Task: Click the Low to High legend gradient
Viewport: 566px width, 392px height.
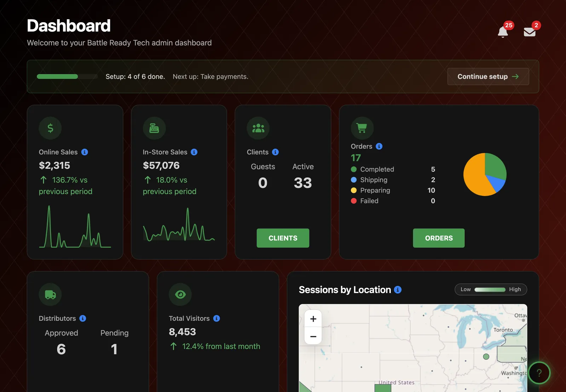Action: [x=490, y=289]
